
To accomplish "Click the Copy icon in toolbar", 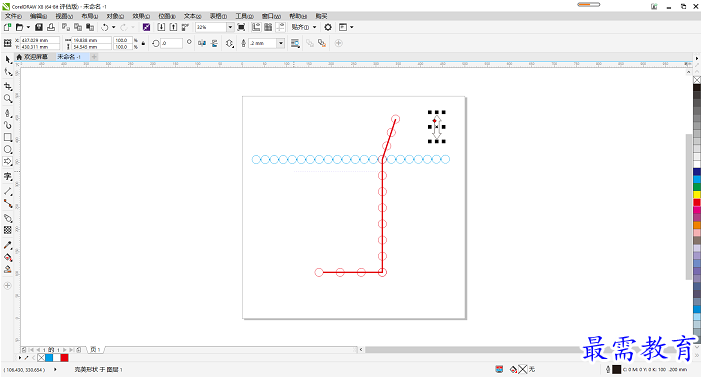I will pos(78,27).
